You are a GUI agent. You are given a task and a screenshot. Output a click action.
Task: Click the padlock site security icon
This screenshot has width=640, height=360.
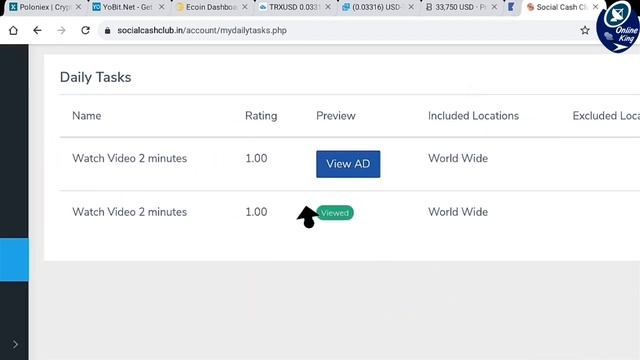(x=108, y=31)
